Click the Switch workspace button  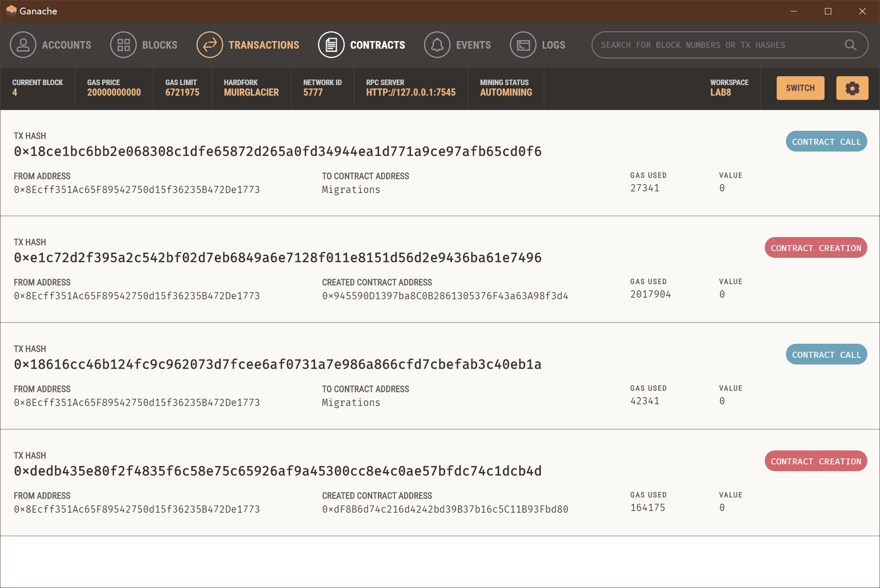pyautogui.click(x=800, y=88)
